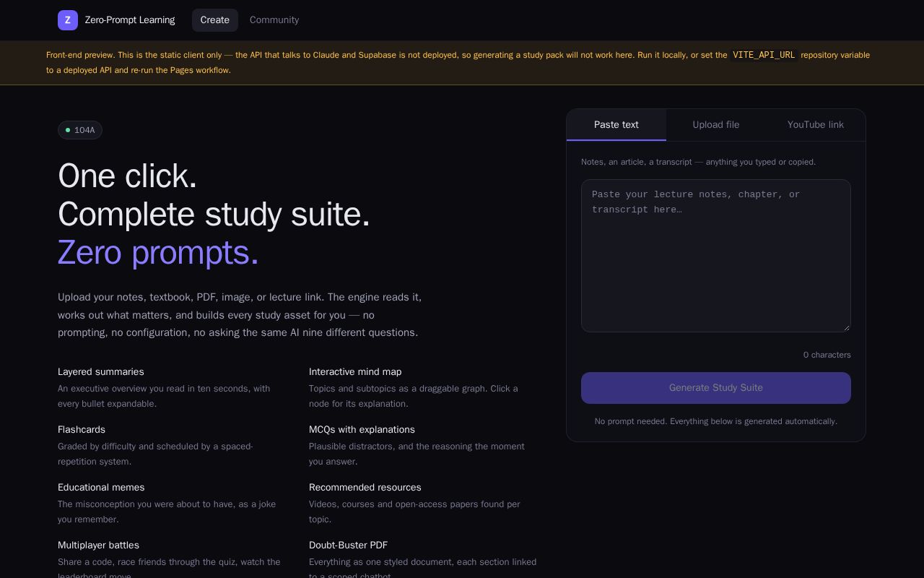The width and height of the screenshot is (924, 578).
Task: Click the 104A status badge
Action: pyautogui.click(x=80, y=130)
